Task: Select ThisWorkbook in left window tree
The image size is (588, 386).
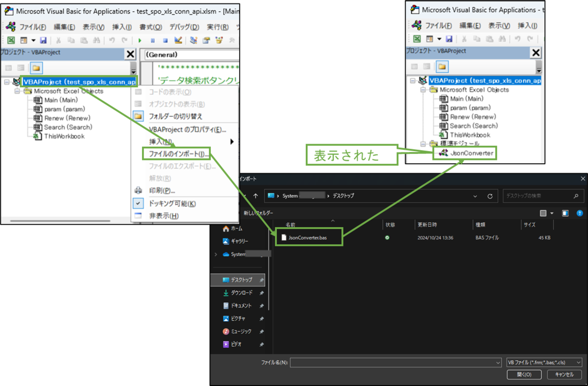Action: point(64,136)
